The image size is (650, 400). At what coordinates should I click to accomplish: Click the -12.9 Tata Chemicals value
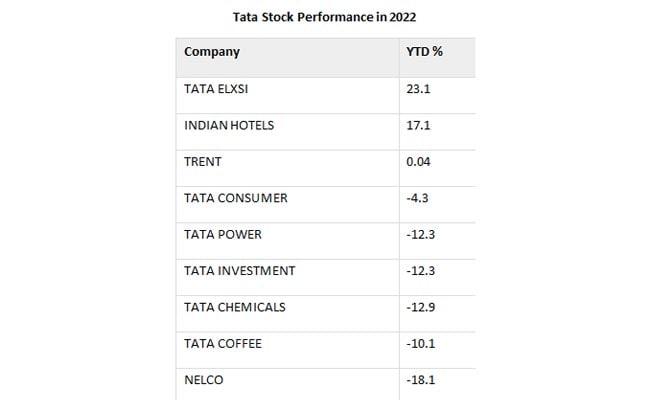click(x=420, y=307)
